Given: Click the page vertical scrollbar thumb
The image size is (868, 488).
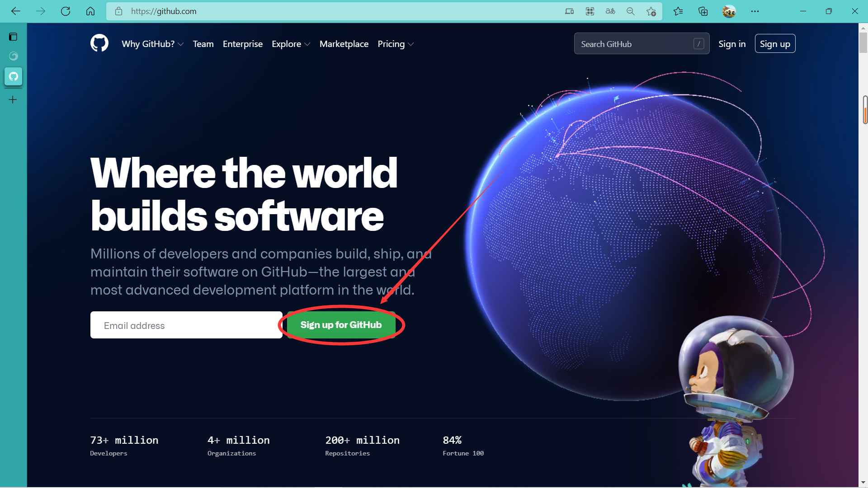Looking at the screenshot, I should point(863,43).
